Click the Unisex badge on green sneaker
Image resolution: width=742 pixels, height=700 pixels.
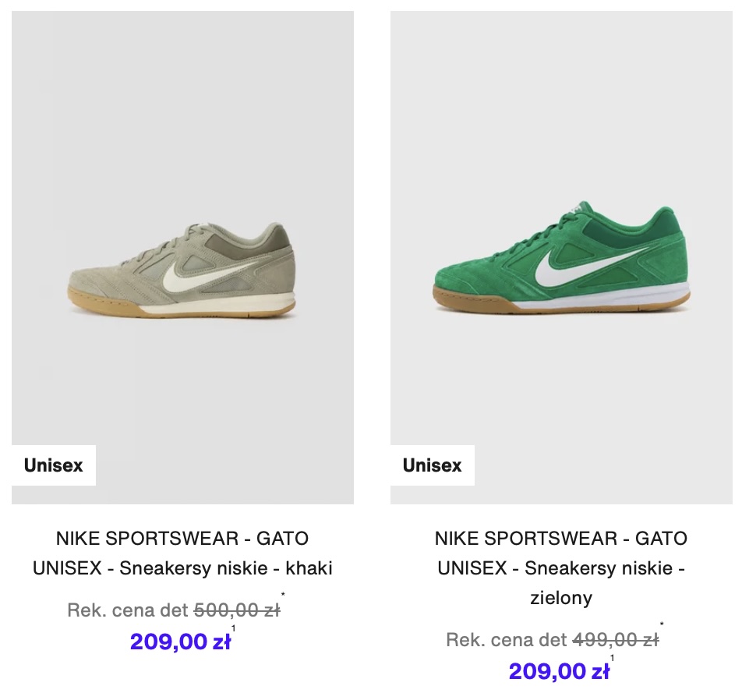tap(432, 465)
